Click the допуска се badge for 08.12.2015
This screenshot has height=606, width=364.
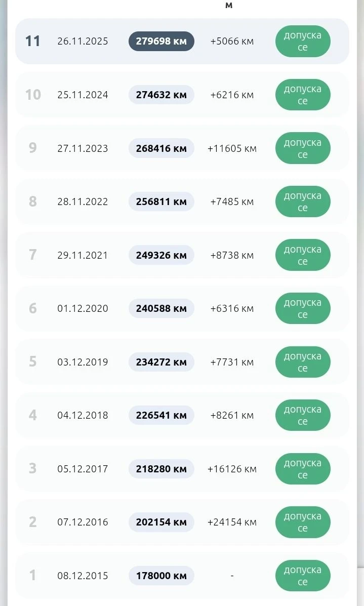click(x=303, y=576)
